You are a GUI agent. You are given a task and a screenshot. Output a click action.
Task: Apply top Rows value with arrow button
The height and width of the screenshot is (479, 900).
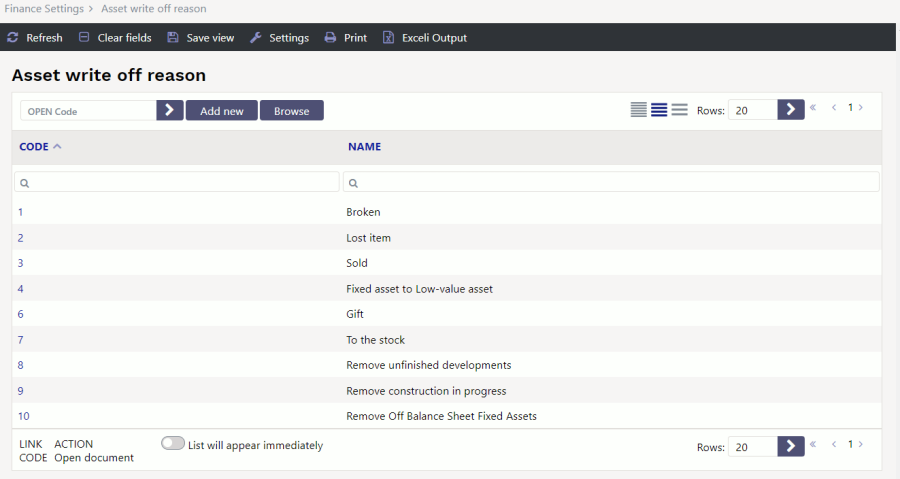point(791,110)
